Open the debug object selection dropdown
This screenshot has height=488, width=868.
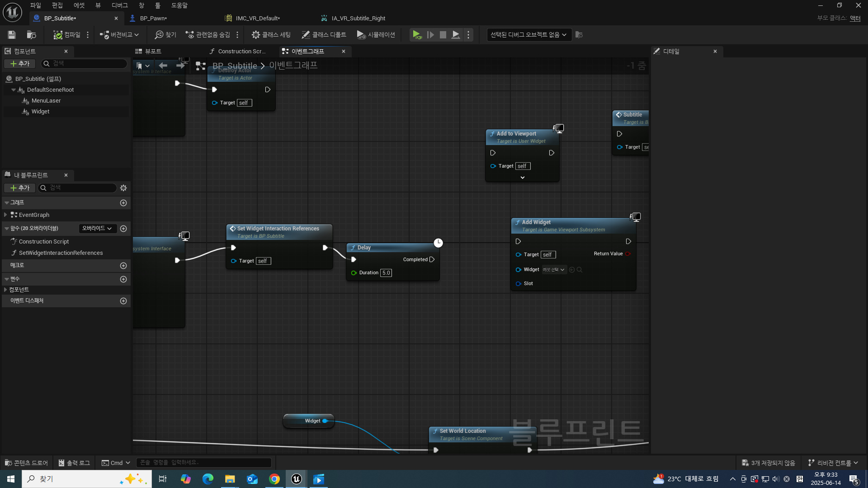coord(529,35)
